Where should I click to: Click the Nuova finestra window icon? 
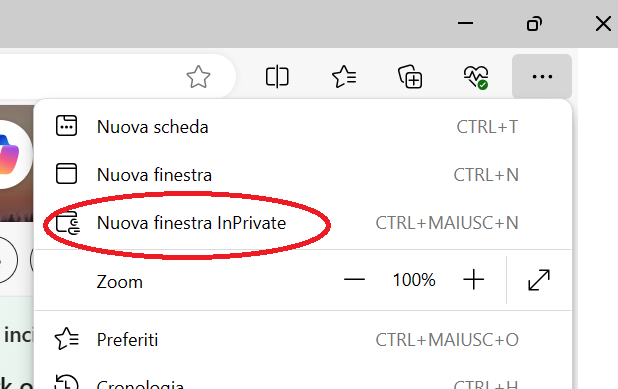tap(66, 174)
